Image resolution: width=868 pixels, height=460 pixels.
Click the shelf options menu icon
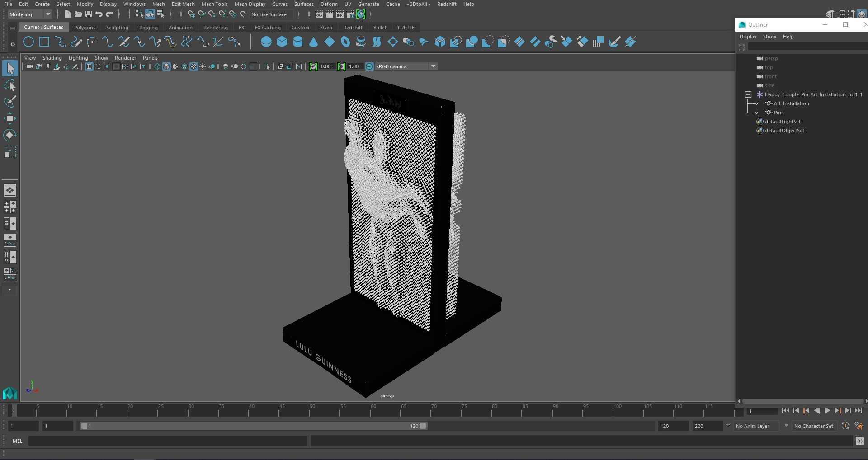click(12, 44)
